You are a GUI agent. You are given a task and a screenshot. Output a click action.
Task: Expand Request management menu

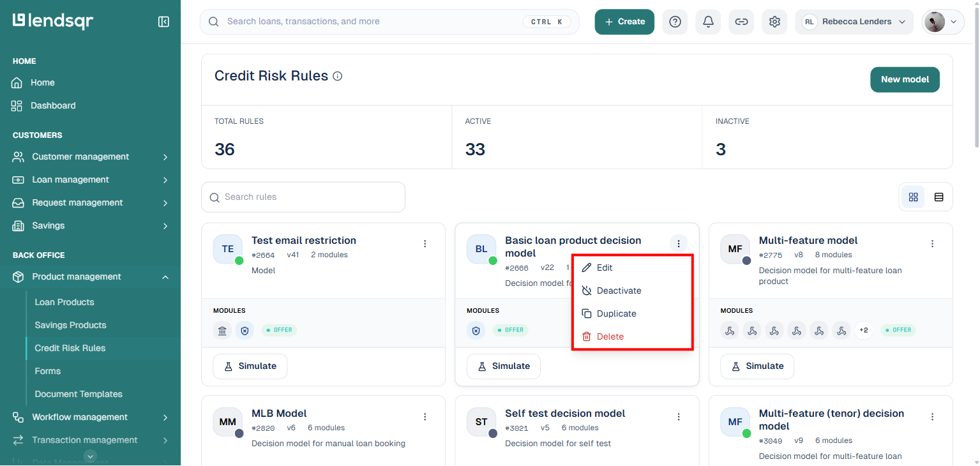[x=90, y=202]
